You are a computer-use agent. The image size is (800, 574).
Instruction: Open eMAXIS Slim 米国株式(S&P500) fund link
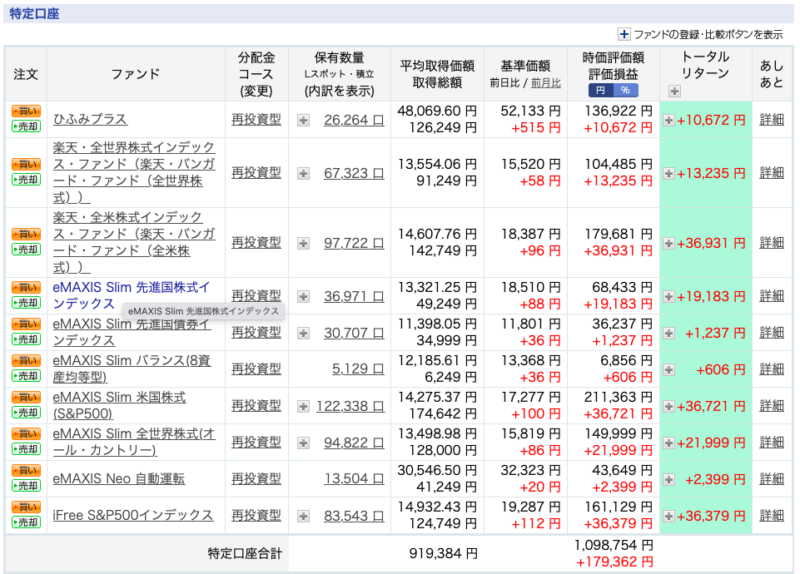(x=119, y=405)
